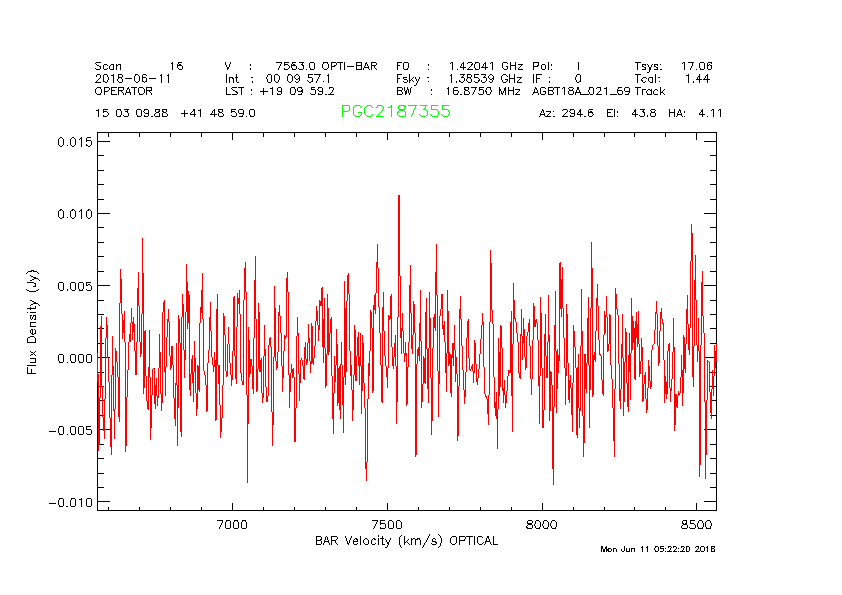842x595 pixels.
Task: Click the 0.000 y-axis tick label
Action: click(74, 358)
